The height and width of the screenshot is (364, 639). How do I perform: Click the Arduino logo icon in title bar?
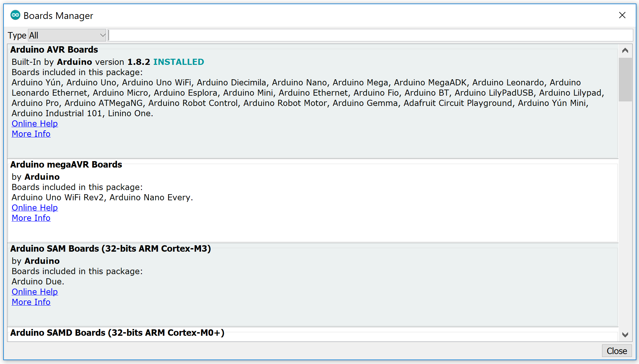point(15,15)
